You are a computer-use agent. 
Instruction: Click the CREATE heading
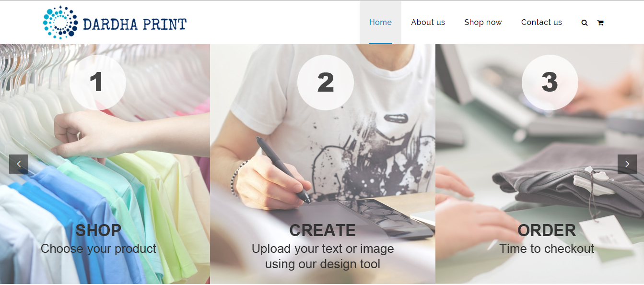[322, 230]
